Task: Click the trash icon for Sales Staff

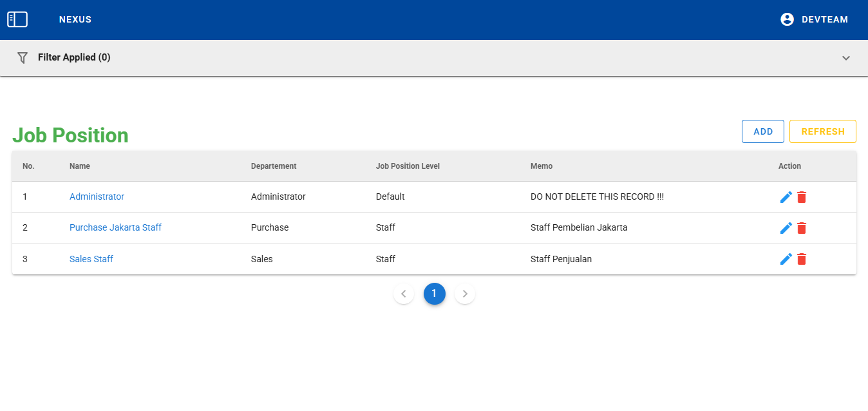Action: [x=802, y=259]
